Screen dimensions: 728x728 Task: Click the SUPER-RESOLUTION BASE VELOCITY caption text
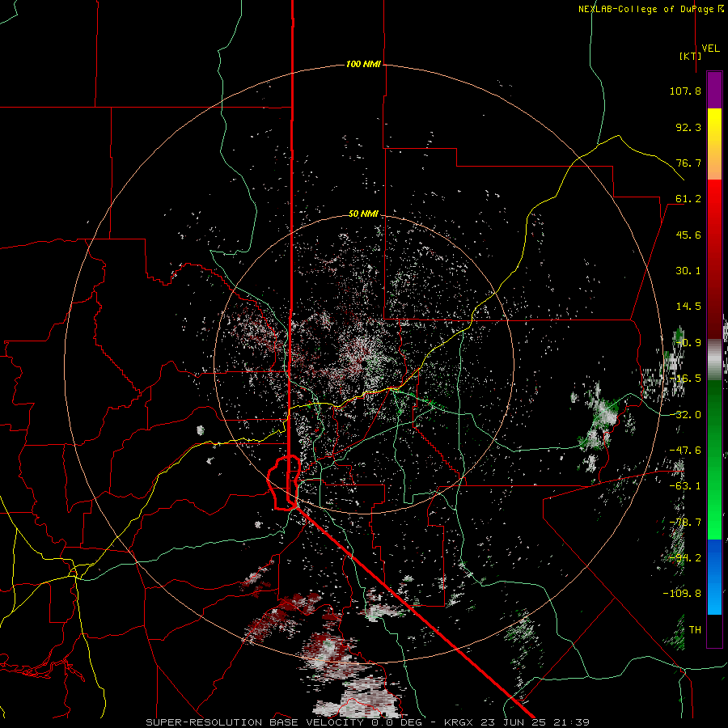pos(255,722)
